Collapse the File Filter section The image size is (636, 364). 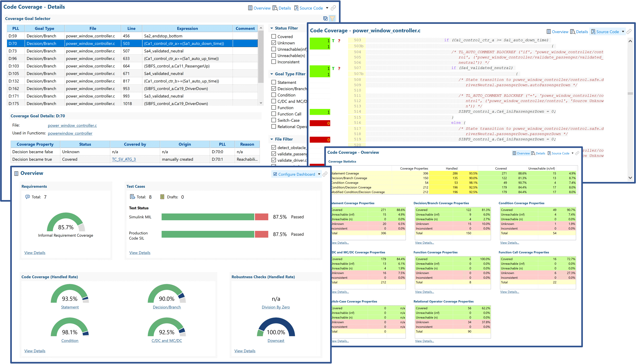[272, 139]
